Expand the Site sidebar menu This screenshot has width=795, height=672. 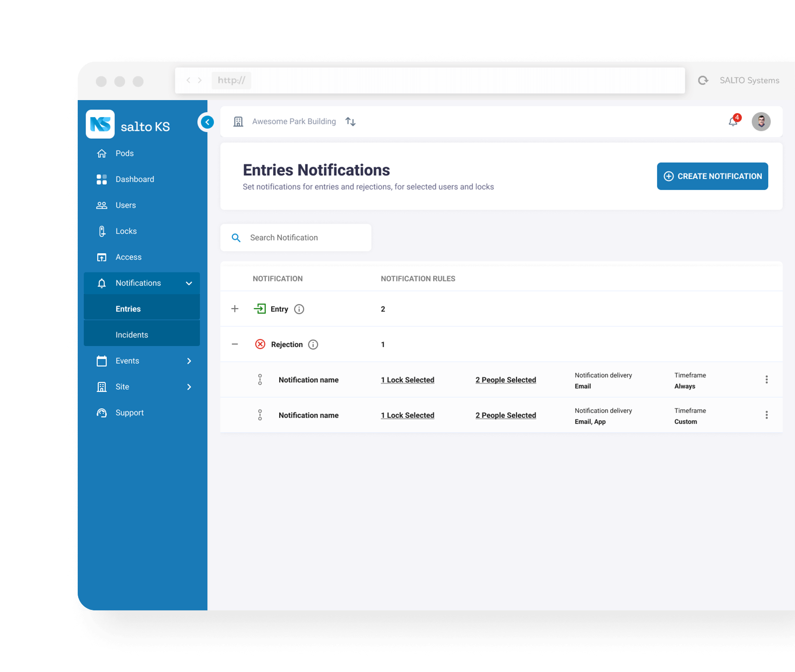pos(189,387)
